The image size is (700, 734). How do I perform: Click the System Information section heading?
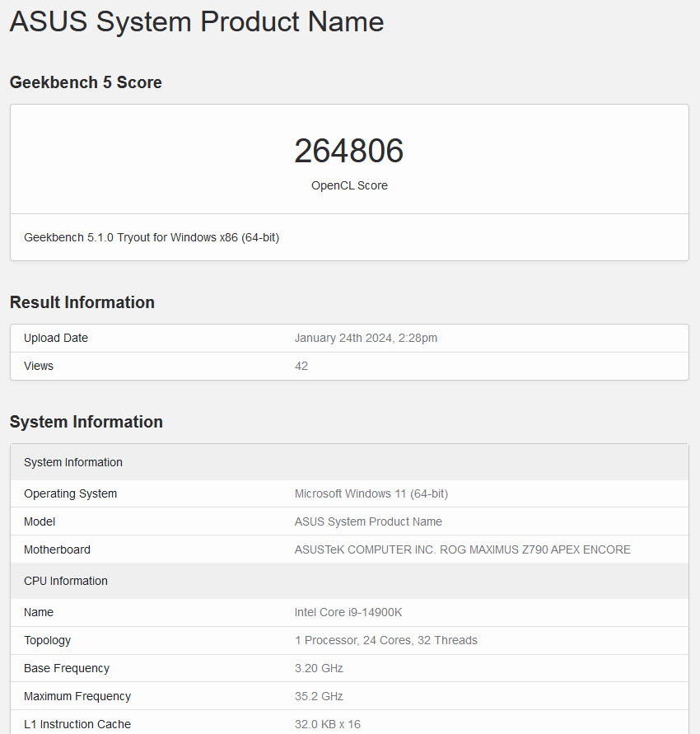[x=86, y=422]
